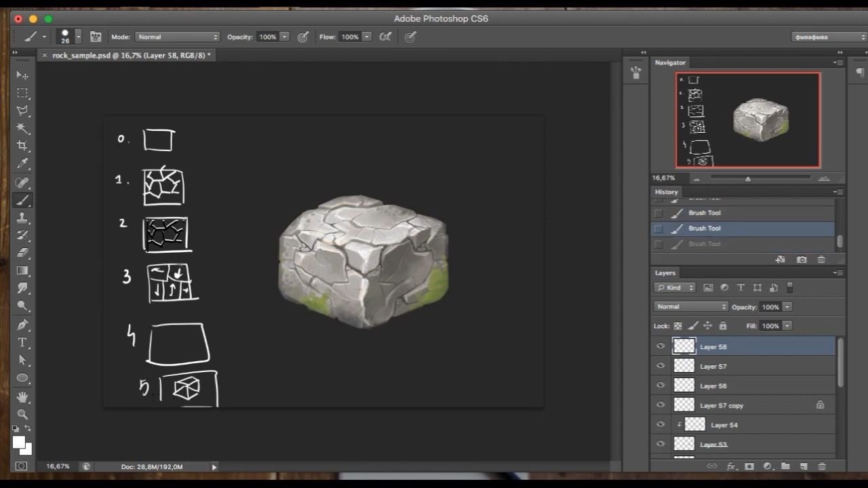Viewport: 868px width, 488px height.
Task: Select the Gradient tool
Action: click(22, 270)
